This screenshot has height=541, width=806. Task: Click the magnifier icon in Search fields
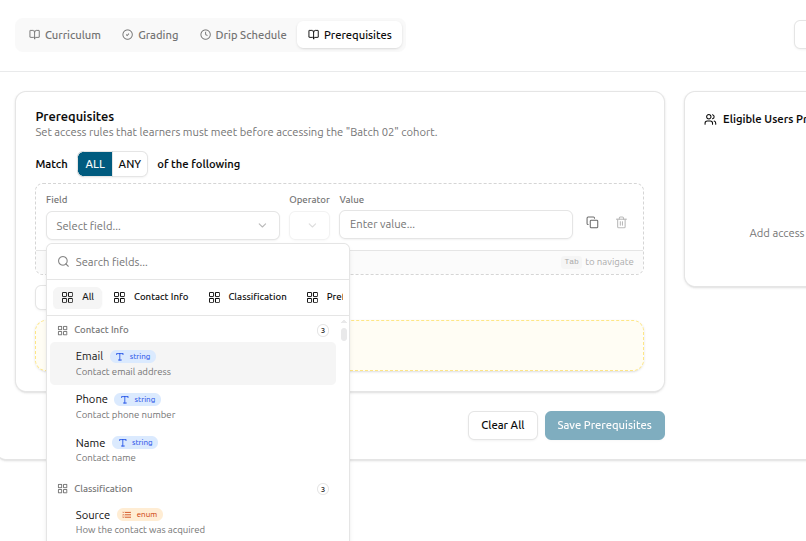(x=63, y=262)
